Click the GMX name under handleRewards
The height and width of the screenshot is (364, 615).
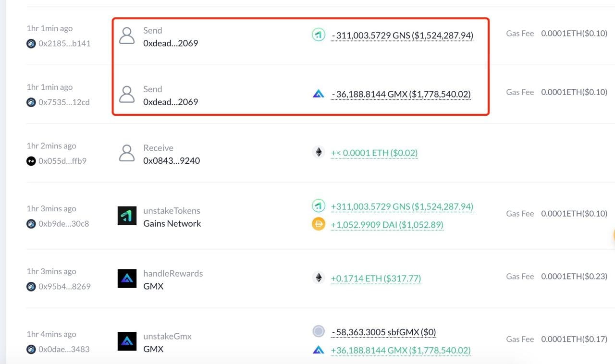click(153, 286)
